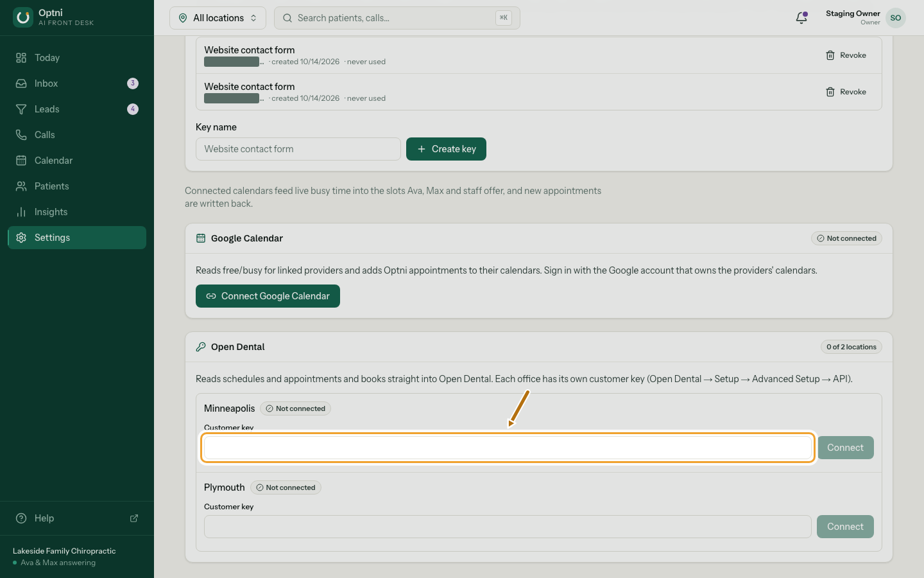The height and width of the screenshot is (578, 924).
Task: Click the Calls phone icon
Action: point(21,135)
